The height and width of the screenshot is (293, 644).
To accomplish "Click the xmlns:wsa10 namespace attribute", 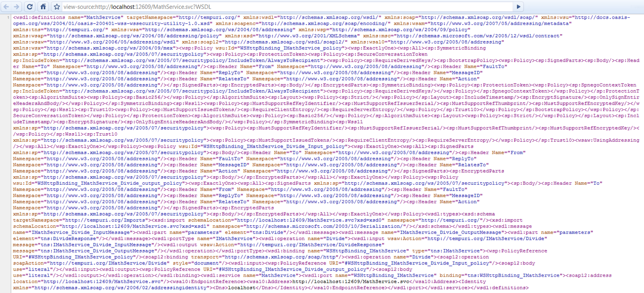I will [x=427, y=42].
